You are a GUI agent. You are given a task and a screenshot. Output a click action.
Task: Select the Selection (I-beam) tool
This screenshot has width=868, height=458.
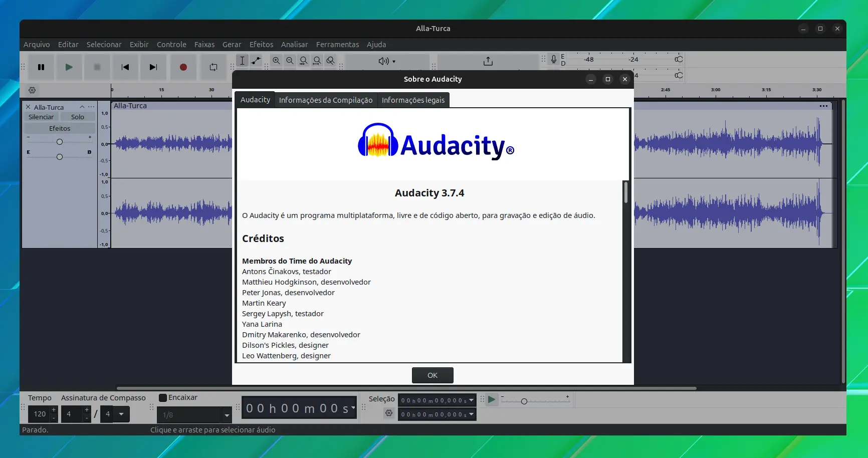[242, 61]
